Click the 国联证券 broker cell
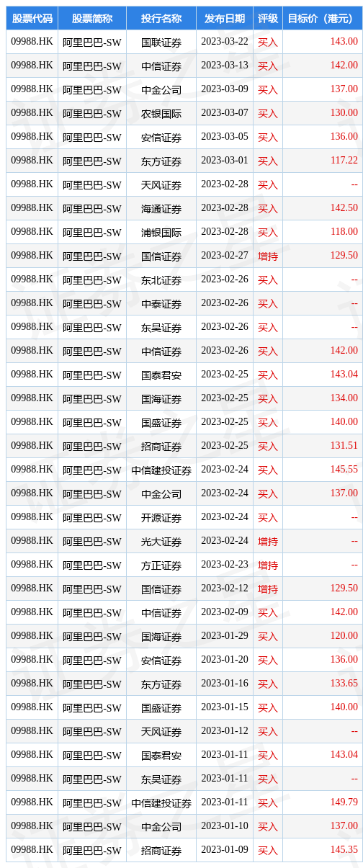The width and height of the screenshot is (363, 868). pyautogui.click(x=161, y=42)
